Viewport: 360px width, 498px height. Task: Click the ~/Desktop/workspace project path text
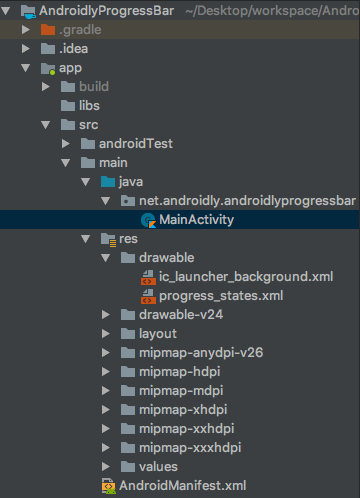coord(272,11)
